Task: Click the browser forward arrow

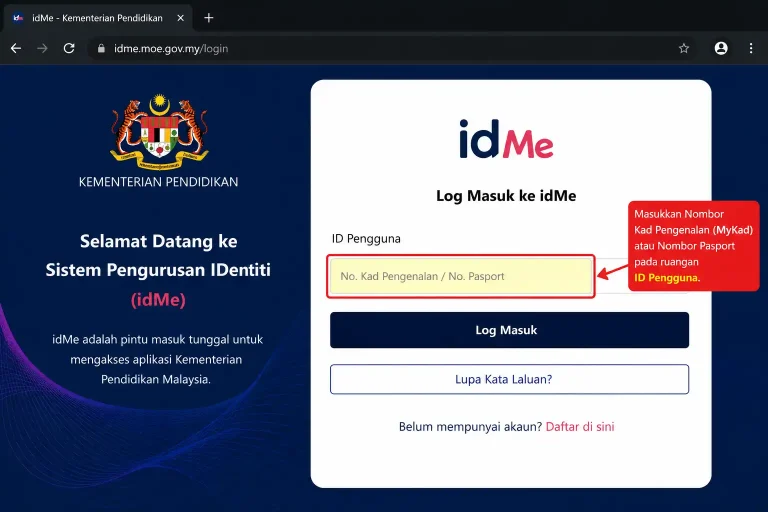Action: click(43, 48)
